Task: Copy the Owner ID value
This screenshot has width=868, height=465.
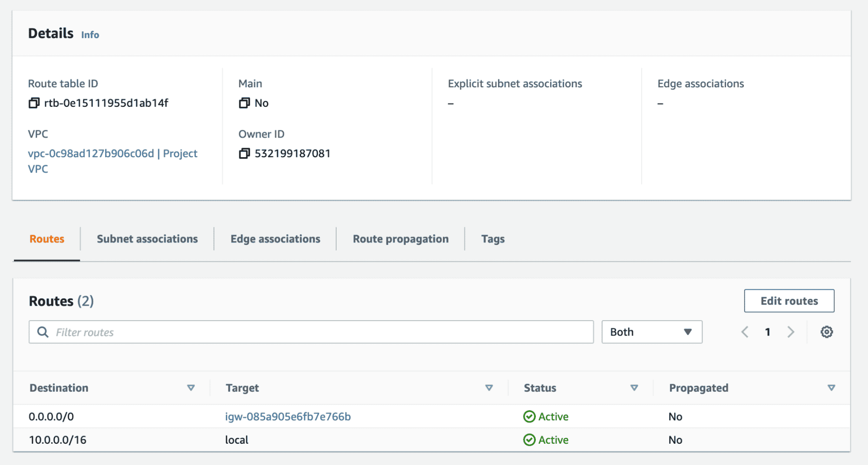Action: point(244,153)
